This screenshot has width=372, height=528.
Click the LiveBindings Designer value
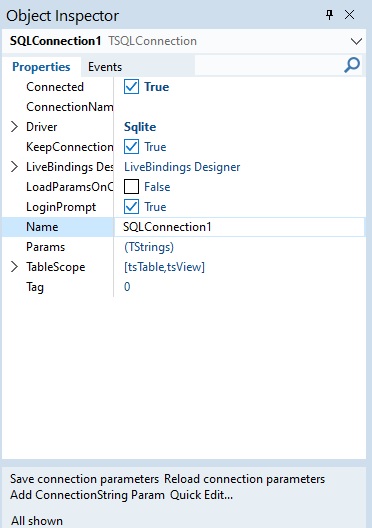(182, 167)
